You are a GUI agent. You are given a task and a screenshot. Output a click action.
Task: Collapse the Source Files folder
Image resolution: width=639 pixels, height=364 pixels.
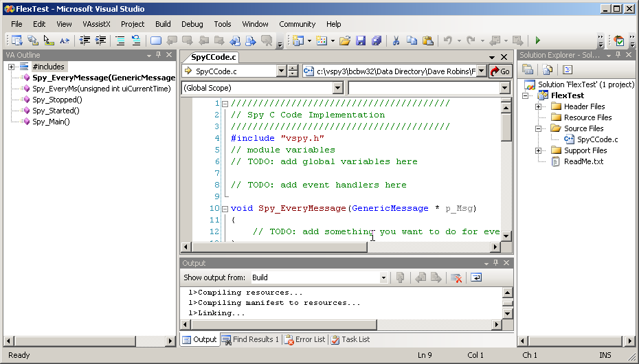click(x=539, y=128)
